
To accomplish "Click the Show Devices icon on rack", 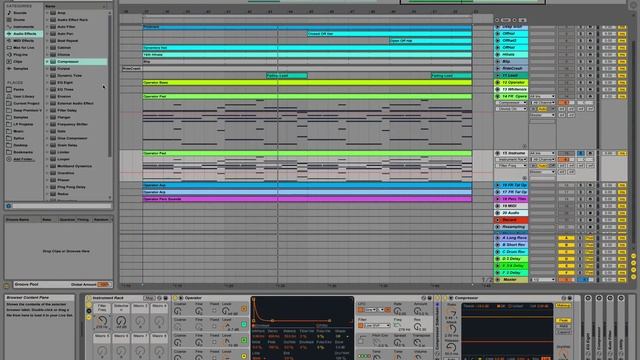I will pos(89,317).
